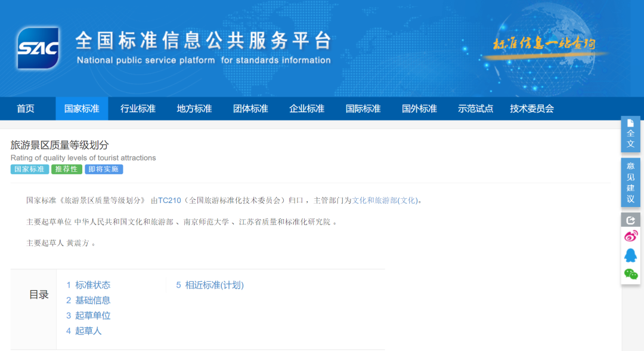Click the share arrow icon in sidebar

(x=630, y=220)
